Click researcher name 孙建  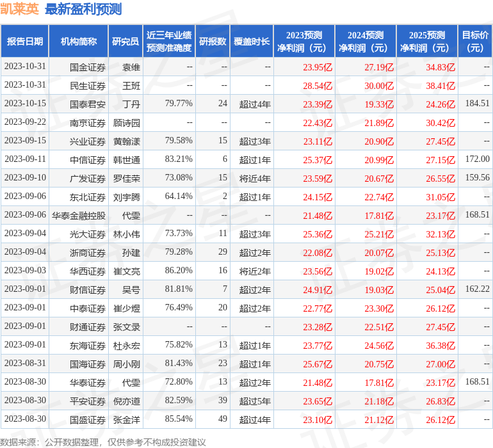point(131,253)
